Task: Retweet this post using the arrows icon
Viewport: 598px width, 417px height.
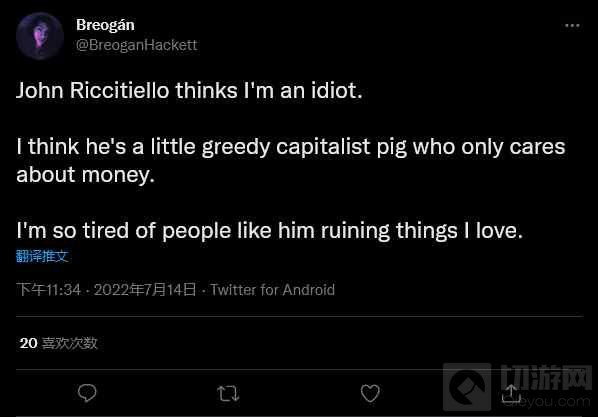Action: tap(228, 393)
